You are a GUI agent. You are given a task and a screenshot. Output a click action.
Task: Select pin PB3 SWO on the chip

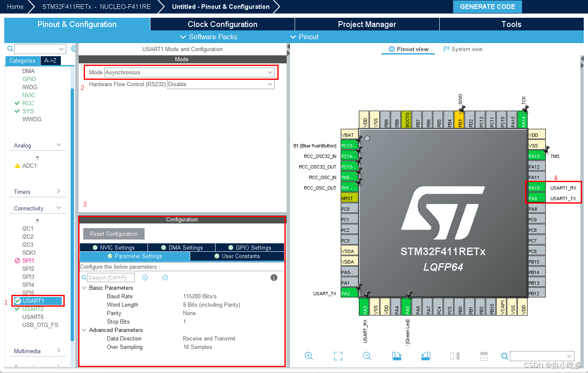click(x=459, y=120)
